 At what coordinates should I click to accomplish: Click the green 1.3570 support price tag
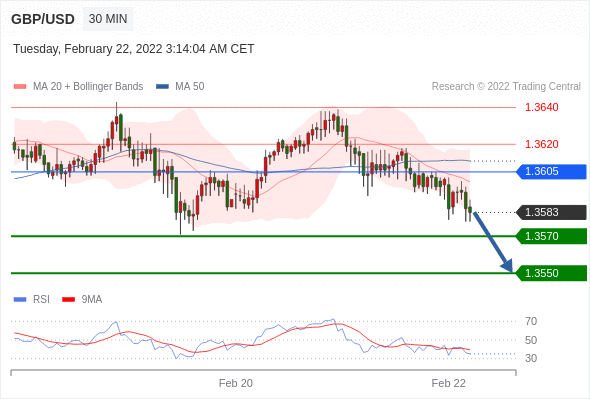click(x=551, y=236)
